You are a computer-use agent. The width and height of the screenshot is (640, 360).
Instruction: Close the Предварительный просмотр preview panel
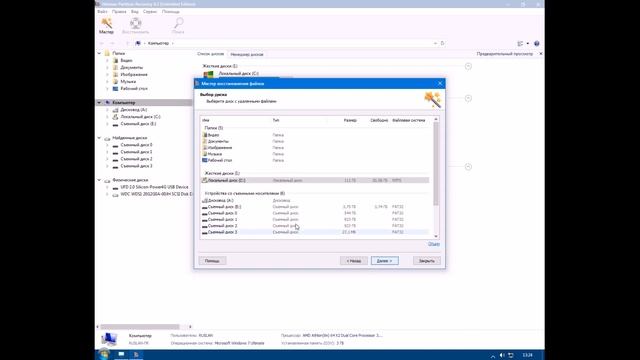pyautogui.click(x=541, y=54)
